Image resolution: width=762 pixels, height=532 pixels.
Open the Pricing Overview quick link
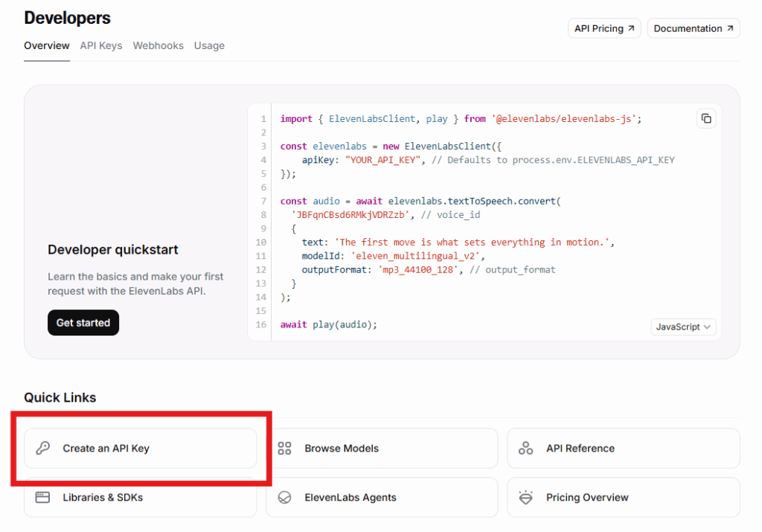coord(624,497)
